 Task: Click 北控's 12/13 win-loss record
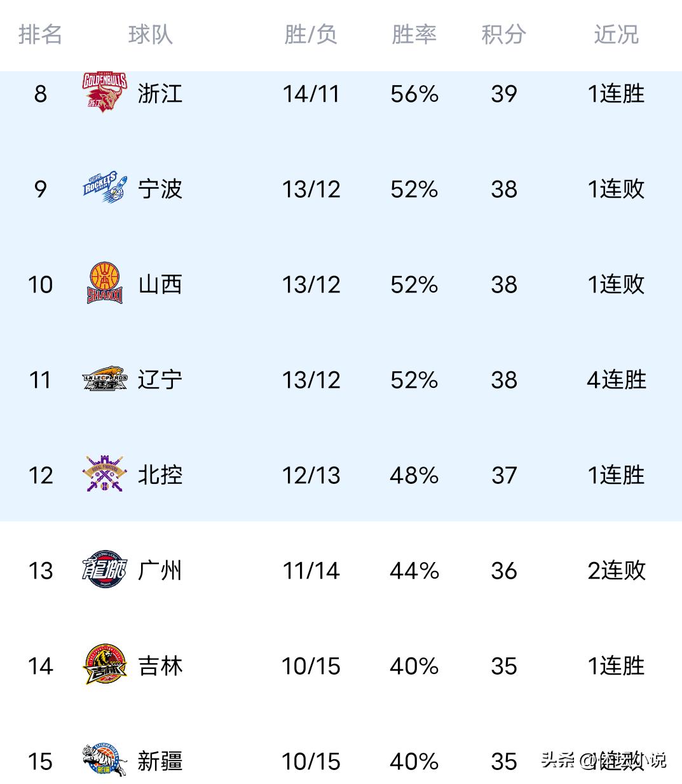[x=311, y=475]
